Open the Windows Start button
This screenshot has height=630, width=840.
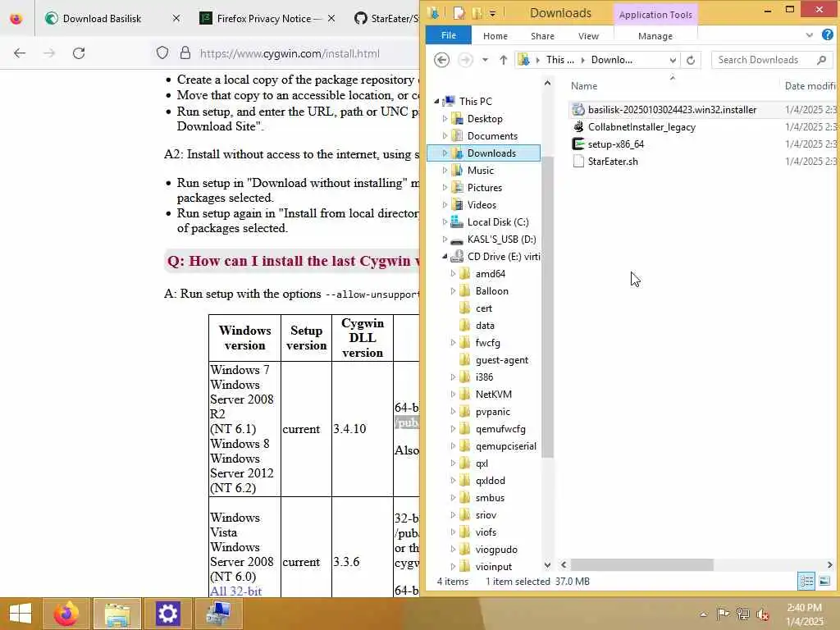pos(21,614)
